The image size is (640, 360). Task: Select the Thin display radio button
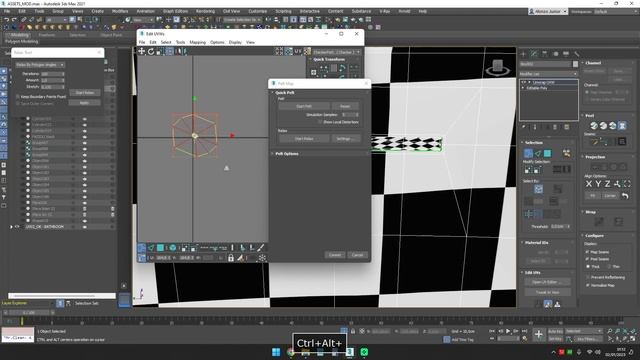click(609, 267)
